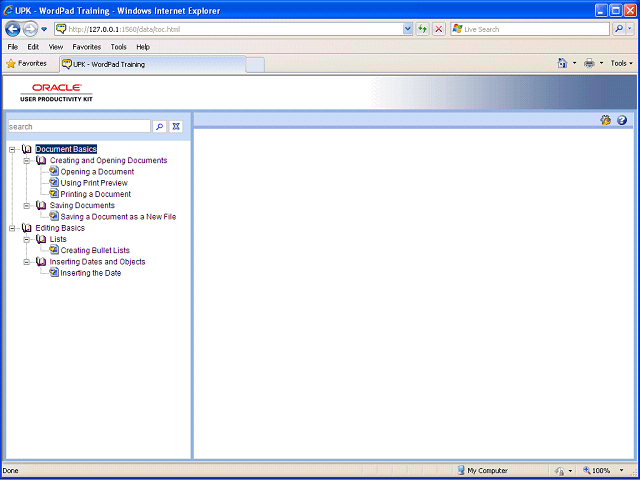This screenshot has height=480, width=640.
Task: Stop loading with the red X icon
Action: tap(439, 29)
